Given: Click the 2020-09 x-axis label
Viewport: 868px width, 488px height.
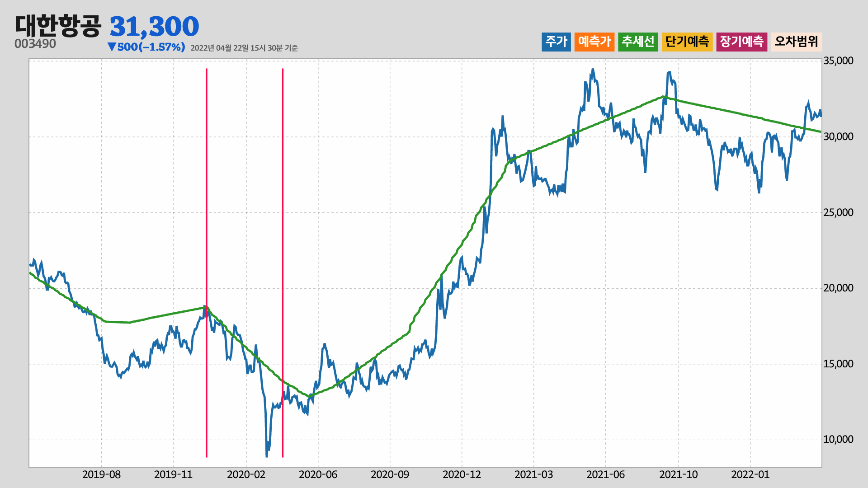Looking at the screenshot, I should click(x=390, y=474).
